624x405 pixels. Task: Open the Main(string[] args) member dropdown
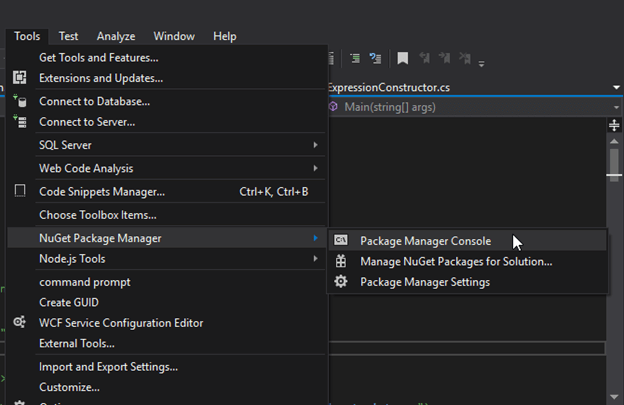(x=470, y=107)
